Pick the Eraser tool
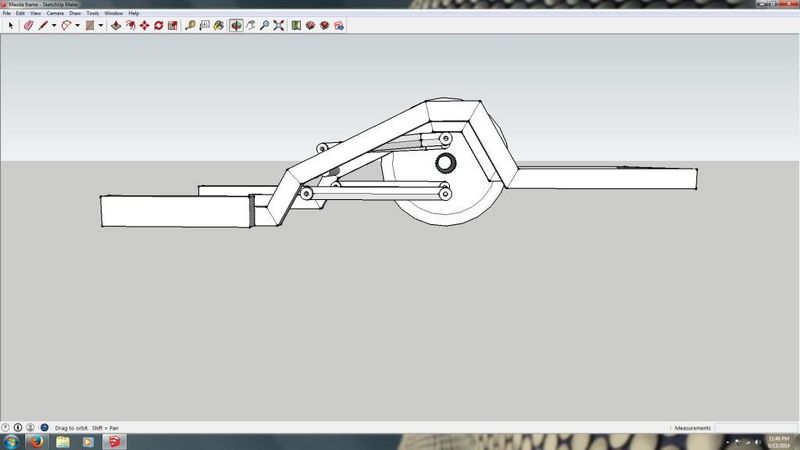Viewport: 800px width, 450px height. [x=28, y=25]
